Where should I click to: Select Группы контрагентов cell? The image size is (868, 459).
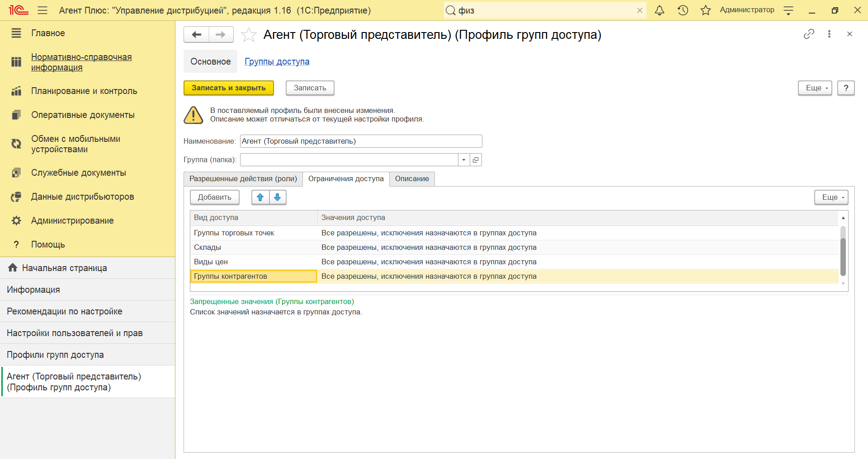(254, 276)
